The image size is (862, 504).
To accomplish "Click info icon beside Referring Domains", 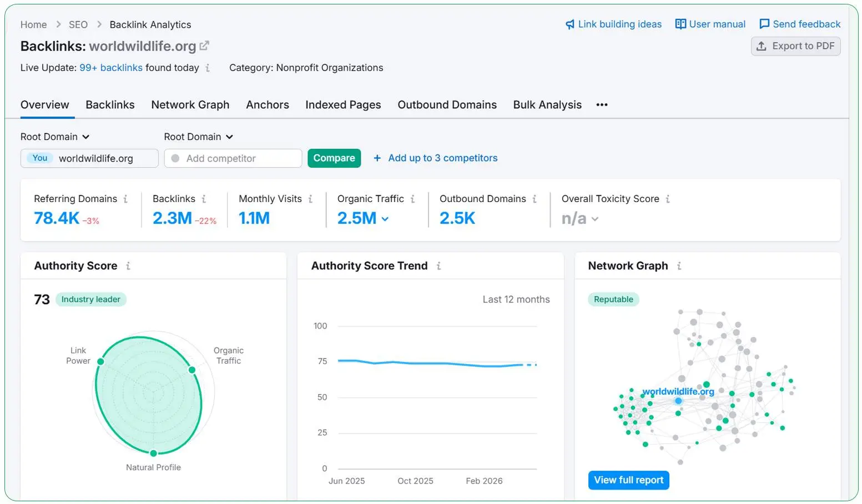I will click(x=125, y=199).
